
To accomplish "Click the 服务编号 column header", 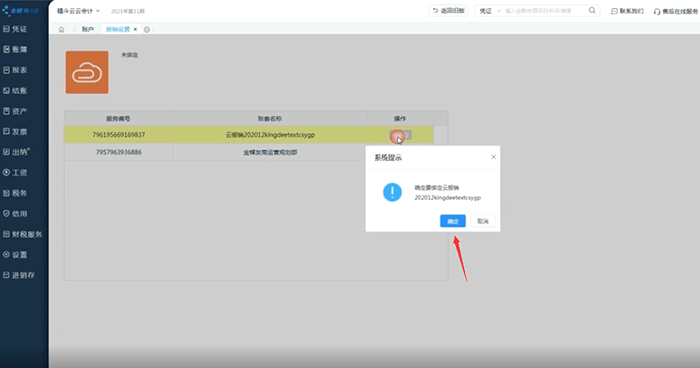I will [118, 119].
